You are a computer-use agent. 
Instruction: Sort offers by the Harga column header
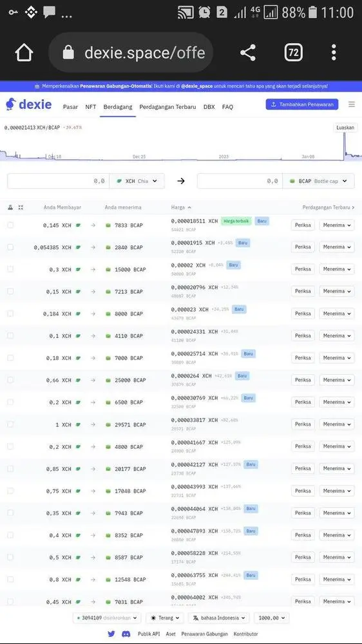click(181, 207)
